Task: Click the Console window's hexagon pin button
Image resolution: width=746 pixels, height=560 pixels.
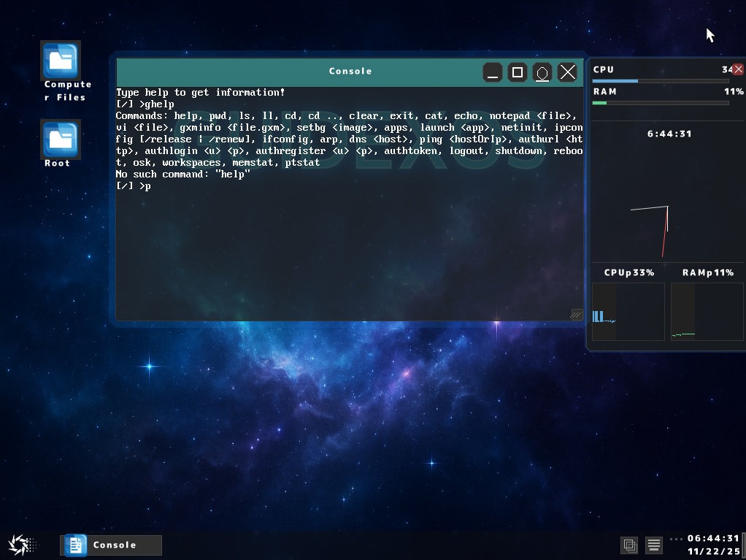Action: 542,72
